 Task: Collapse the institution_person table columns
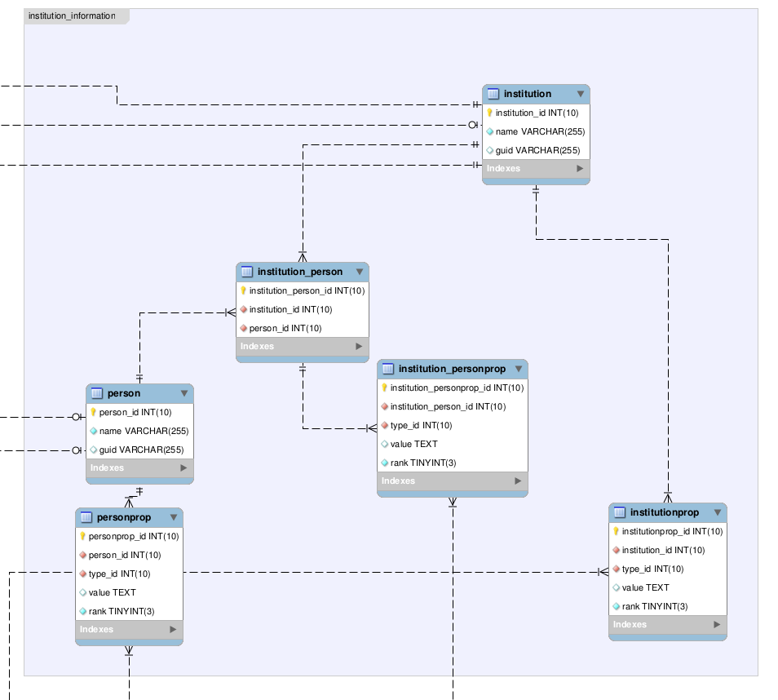(x=360, y=272)
